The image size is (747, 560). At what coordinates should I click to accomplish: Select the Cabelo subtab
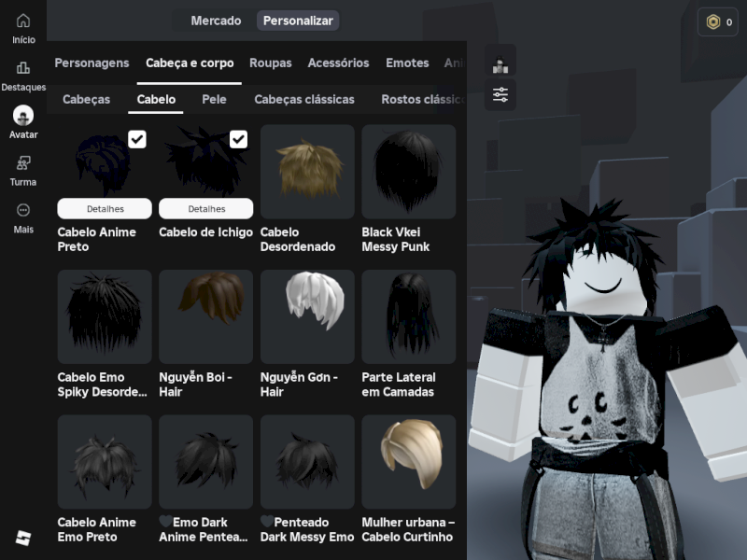click(x=156, y=99)
